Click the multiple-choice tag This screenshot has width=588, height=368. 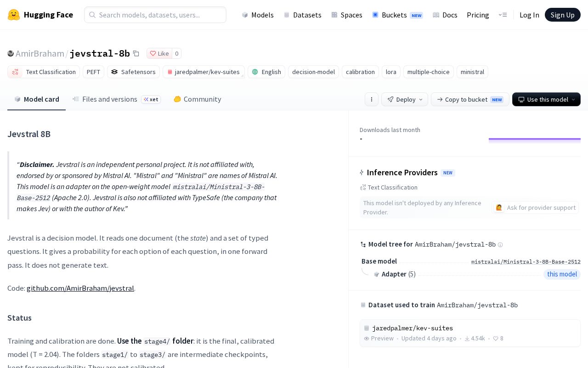429,72
